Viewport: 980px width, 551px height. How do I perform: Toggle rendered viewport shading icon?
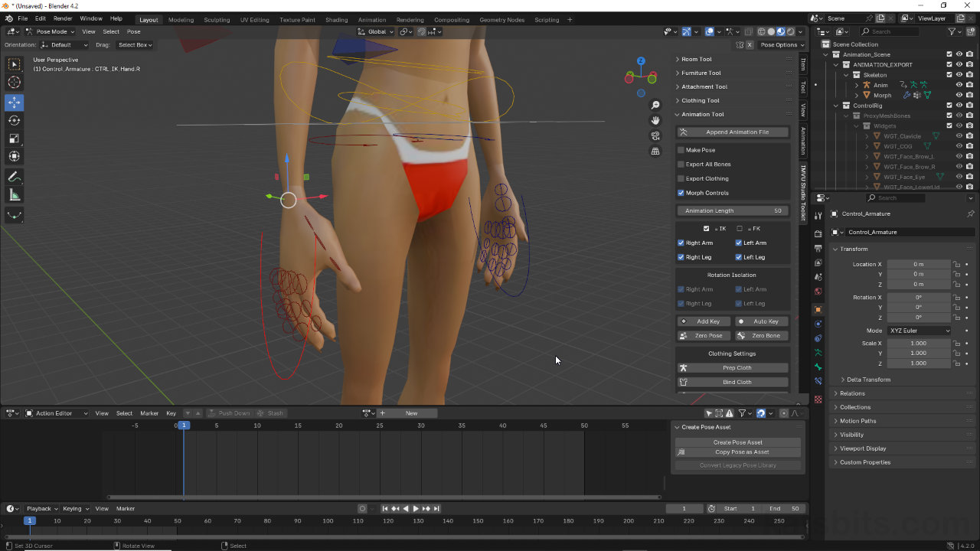790,31
